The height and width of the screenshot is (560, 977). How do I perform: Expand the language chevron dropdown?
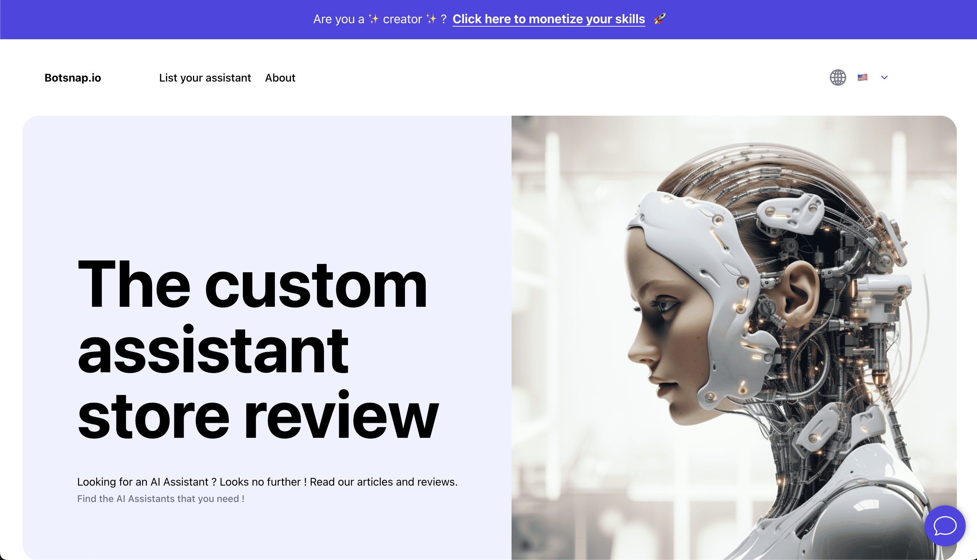pyautogui.click(x=884, y=78)
